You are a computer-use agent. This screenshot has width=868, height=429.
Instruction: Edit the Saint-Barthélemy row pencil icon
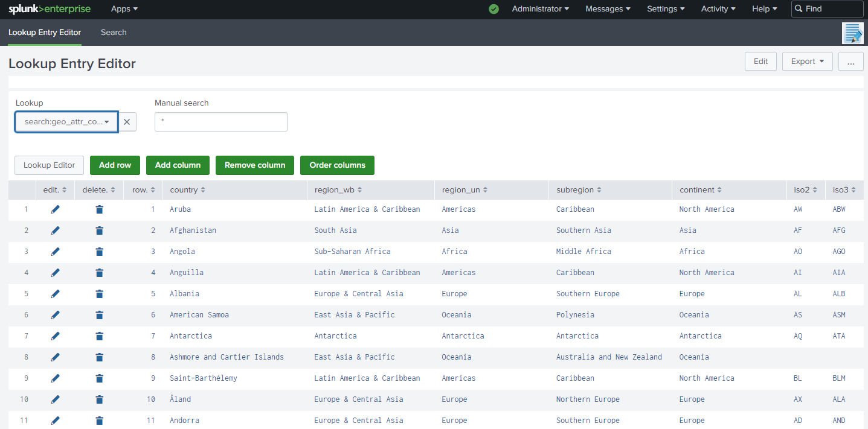56,378
